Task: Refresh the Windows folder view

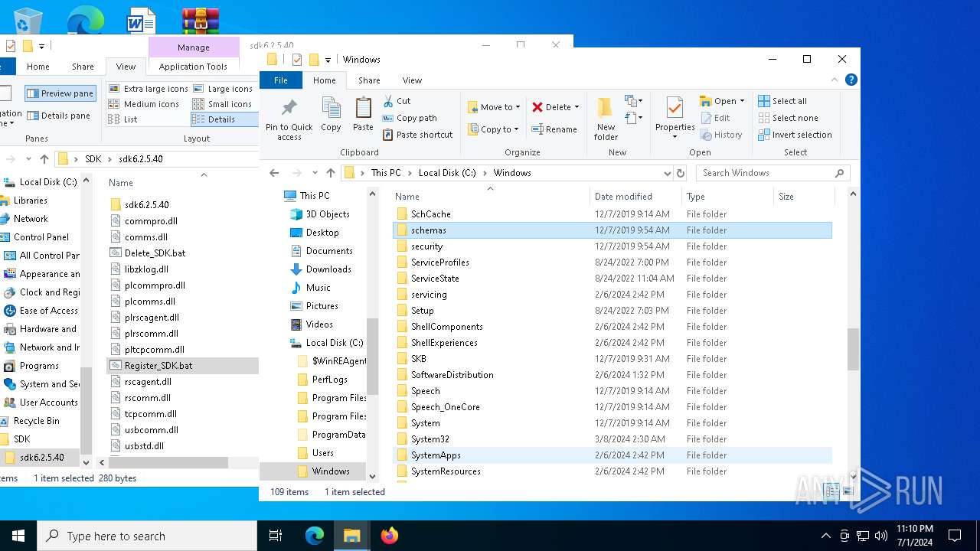Action: pos(681,173)
